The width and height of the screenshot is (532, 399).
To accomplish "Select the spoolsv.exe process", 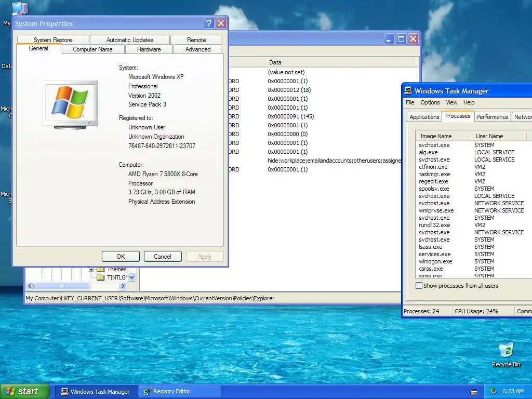I will coord(434,189).
